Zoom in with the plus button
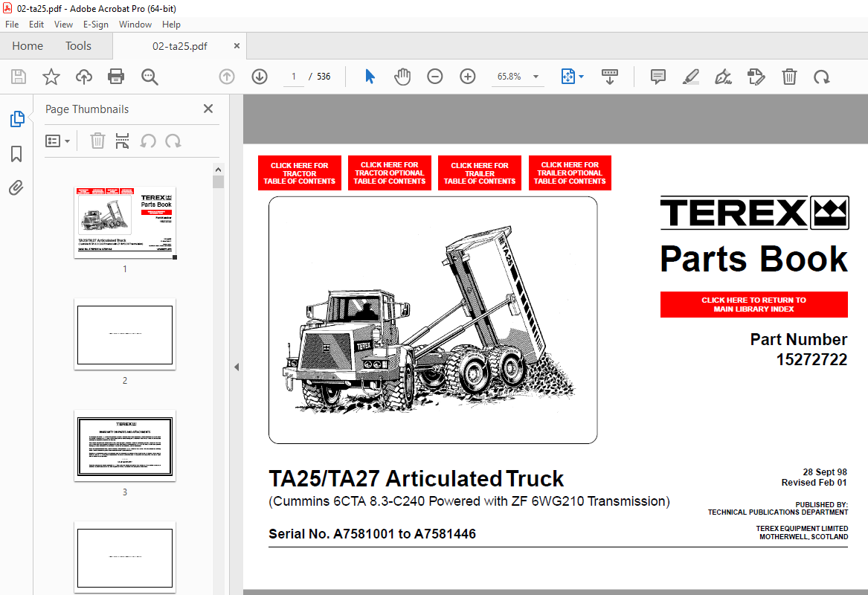Viewport: 868px width, 595px height. [x=468, y=77]
